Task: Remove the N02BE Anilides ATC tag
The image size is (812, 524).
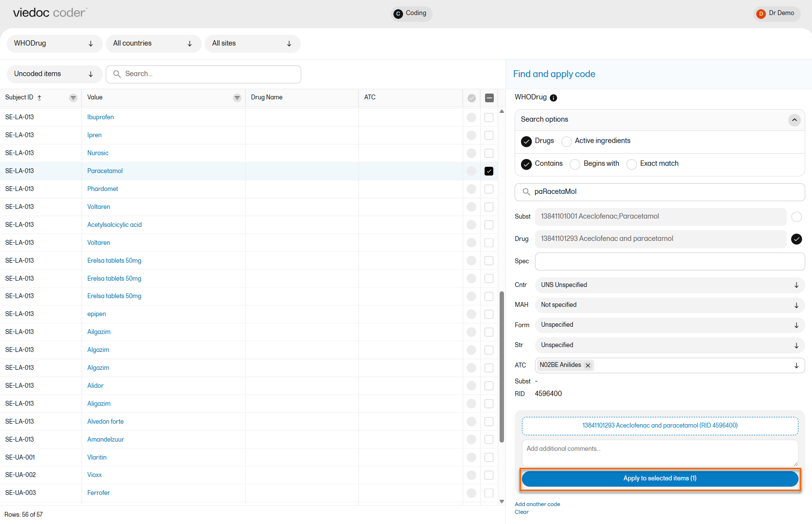Action: [588, 365]
